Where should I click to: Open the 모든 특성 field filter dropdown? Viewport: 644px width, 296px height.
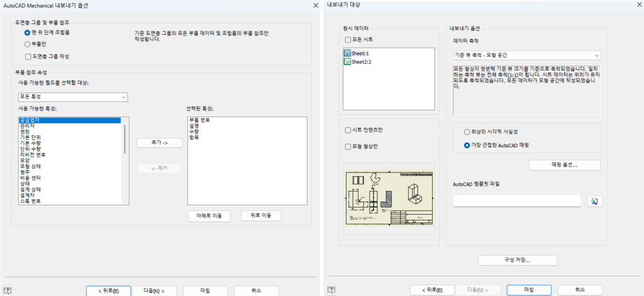[x=73, y=97]
